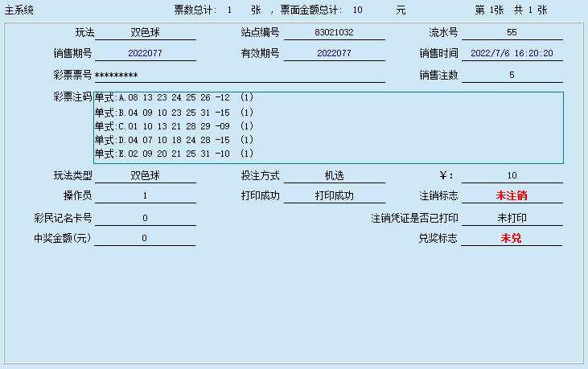Click the 注销凭证是否已打印 label
The width and height of the screenshot is (588, 369).
click(414, 219)
